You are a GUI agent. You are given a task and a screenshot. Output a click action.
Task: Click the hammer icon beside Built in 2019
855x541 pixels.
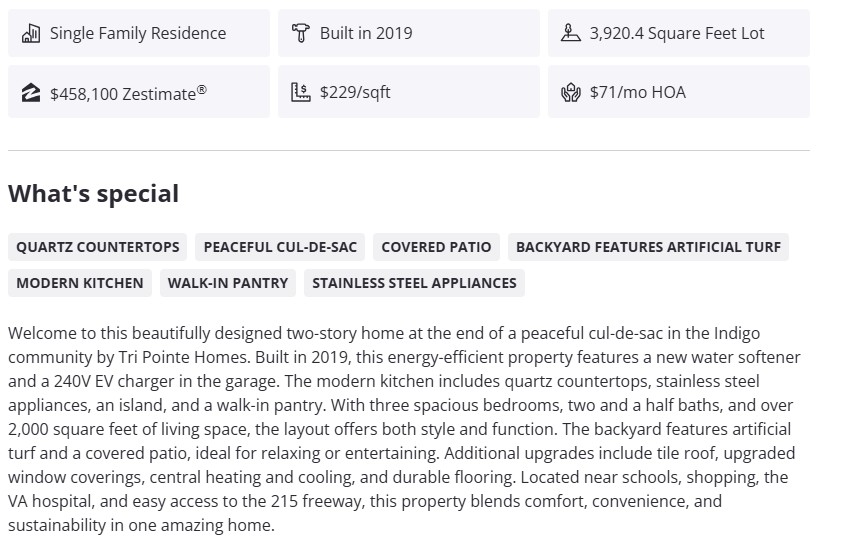coord(300,33)
